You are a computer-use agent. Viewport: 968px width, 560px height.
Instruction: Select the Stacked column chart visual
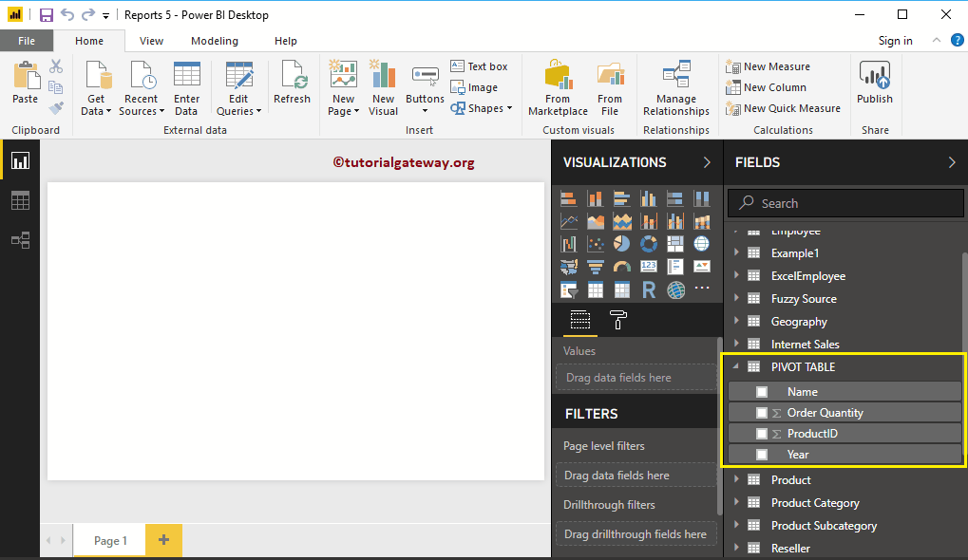pyautogui.click(x=595, y=198)
